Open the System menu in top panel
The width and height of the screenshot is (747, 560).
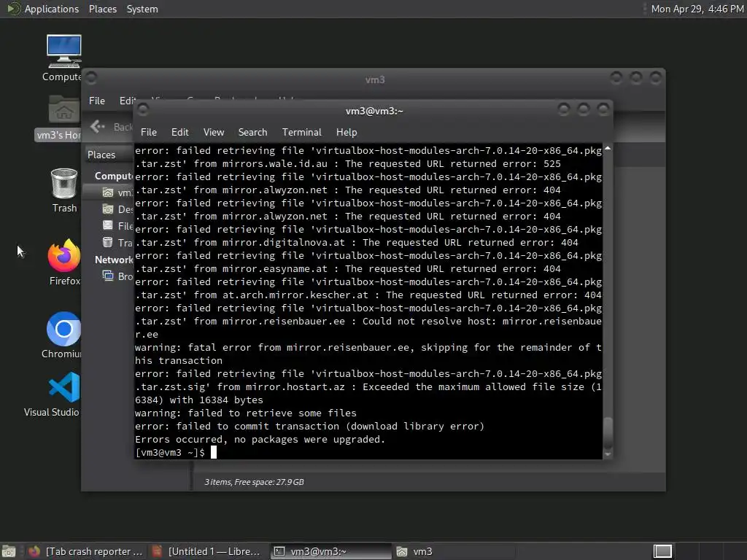pyautogui.click(x=142, y=9)
